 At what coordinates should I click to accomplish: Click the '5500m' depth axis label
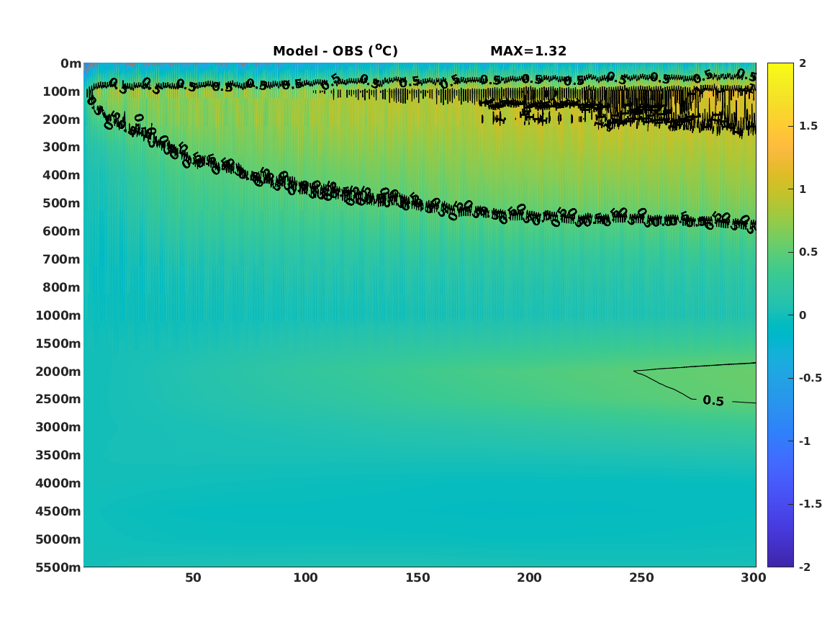click(58, 567)
